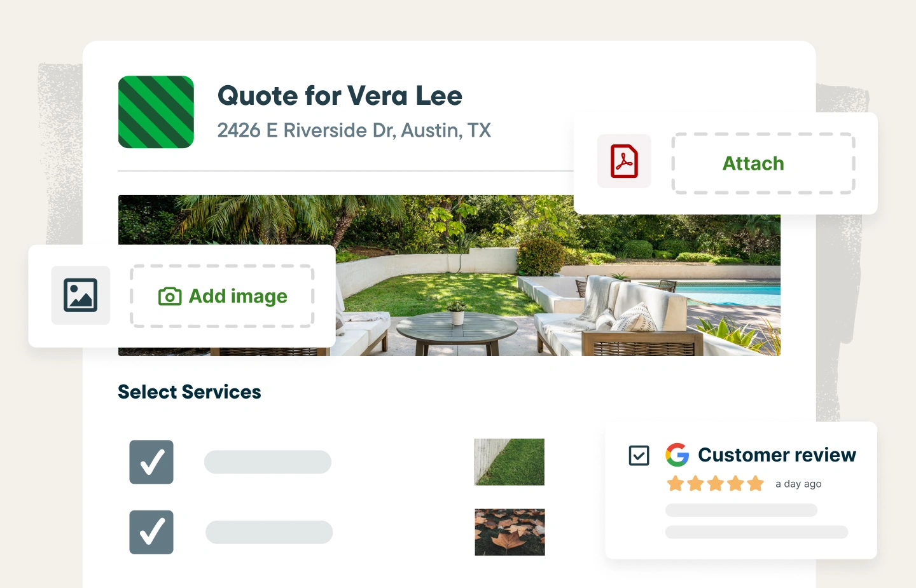The height and width of the screenshot is (588, 916).
Task: Click the camera icon in Add image
Action: click(170, 296)
